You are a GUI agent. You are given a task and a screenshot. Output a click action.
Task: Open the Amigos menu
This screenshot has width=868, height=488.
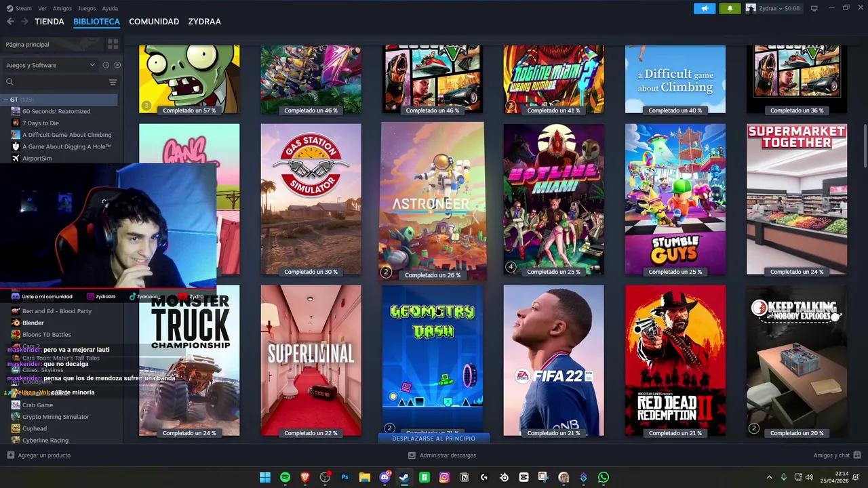pos(62,8)
